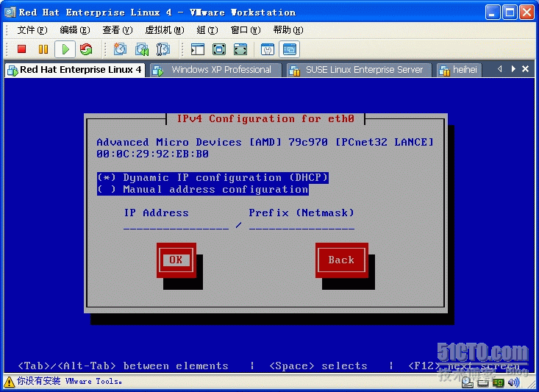Click the IPv4 Configuration for eth0 title

tap(265, 119)
